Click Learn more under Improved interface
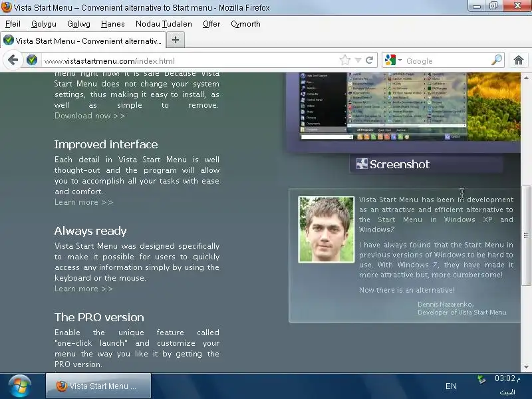 pos(84,202)
